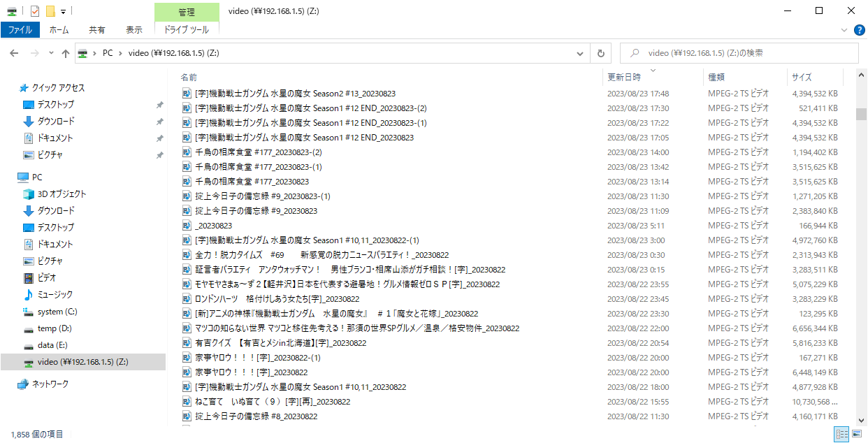Select file 証言者バラエティ アンタウォッチマン
Image resolution: width=868 pixels, height=443 pixels.
(350, 270)
